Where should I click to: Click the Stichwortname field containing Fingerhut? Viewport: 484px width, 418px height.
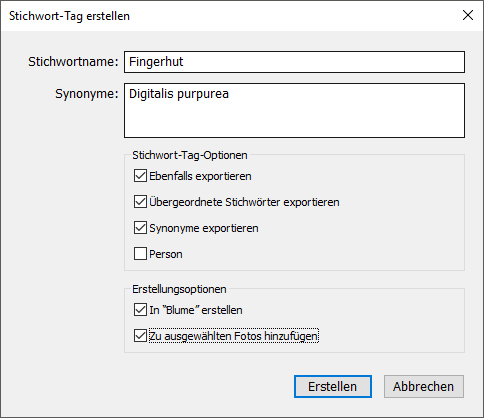294,62
